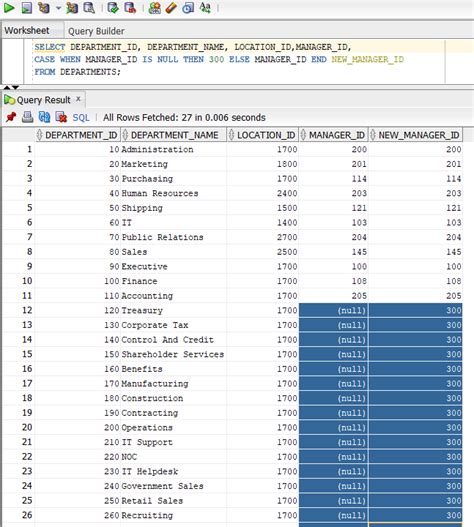Click the sort handle on NEW_MANAGER_ID column
This screenshot has height=527, width=474.
373,135
